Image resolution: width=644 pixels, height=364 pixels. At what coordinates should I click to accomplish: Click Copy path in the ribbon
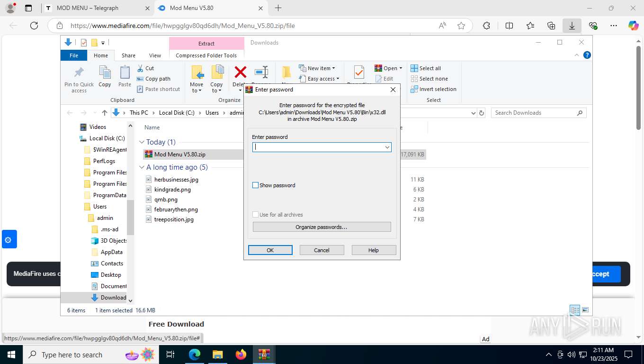[x=153, y=79]
